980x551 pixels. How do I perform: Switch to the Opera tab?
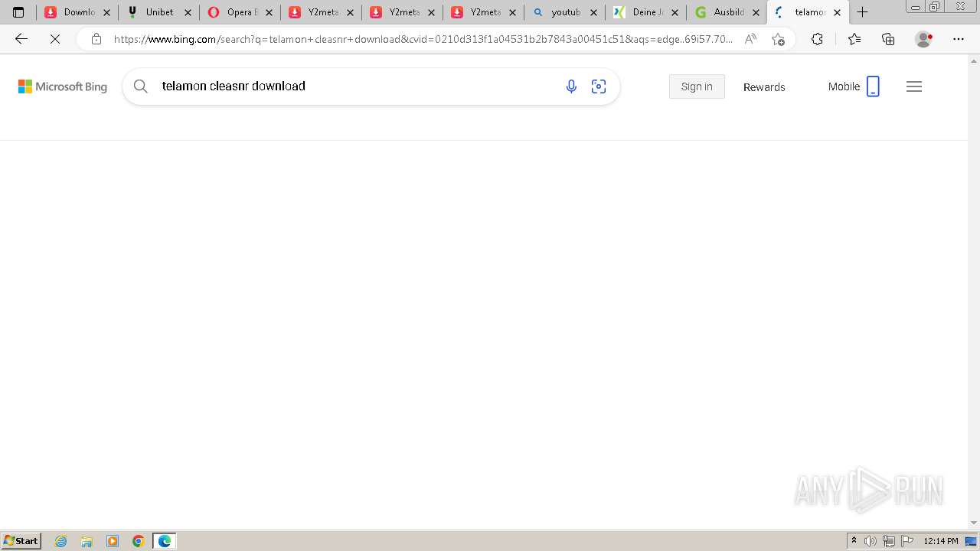[x=240, y=12]
